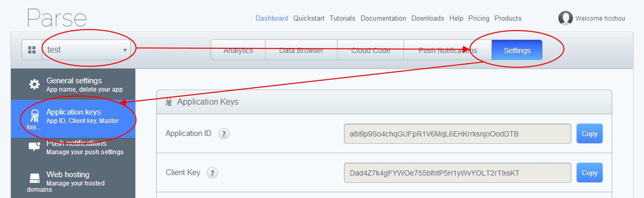This screenshot has width=644, height=198.
Task: Click the Application Keys panel heading
Action: tap(207, 102)
